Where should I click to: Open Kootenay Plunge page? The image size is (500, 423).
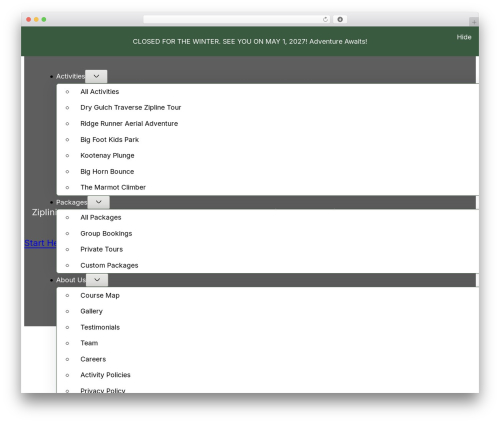click(x=107, y=155)
